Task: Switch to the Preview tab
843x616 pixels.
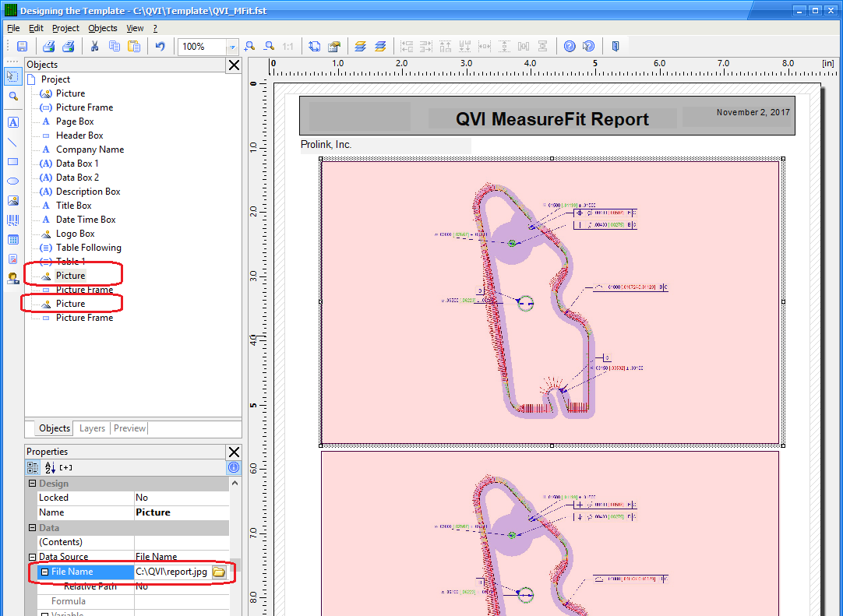Action: [x=129, y=428]
